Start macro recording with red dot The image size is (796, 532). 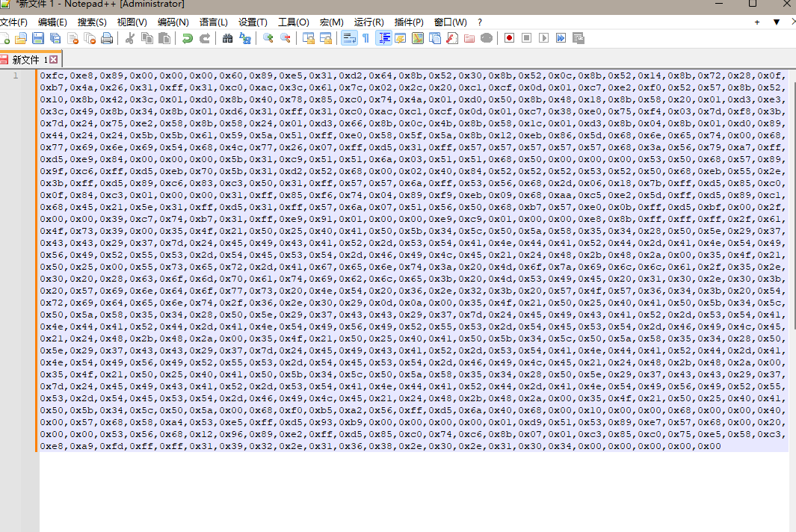[509, 38]
